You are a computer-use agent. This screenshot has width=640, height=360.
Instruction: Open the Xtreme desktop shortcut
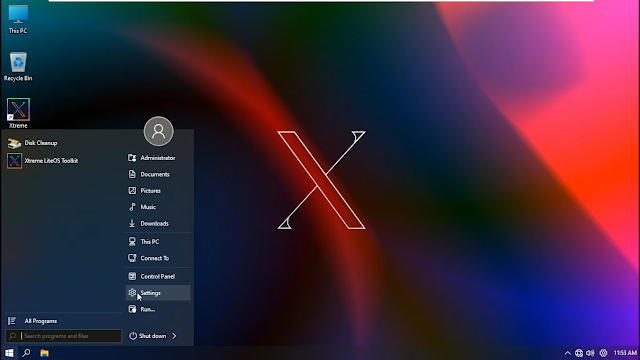(x=18, y=113)
